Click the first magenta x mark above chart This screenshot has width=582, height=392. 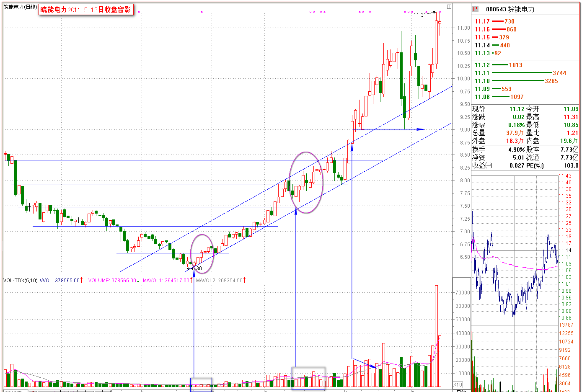click(x=139, y=12)
